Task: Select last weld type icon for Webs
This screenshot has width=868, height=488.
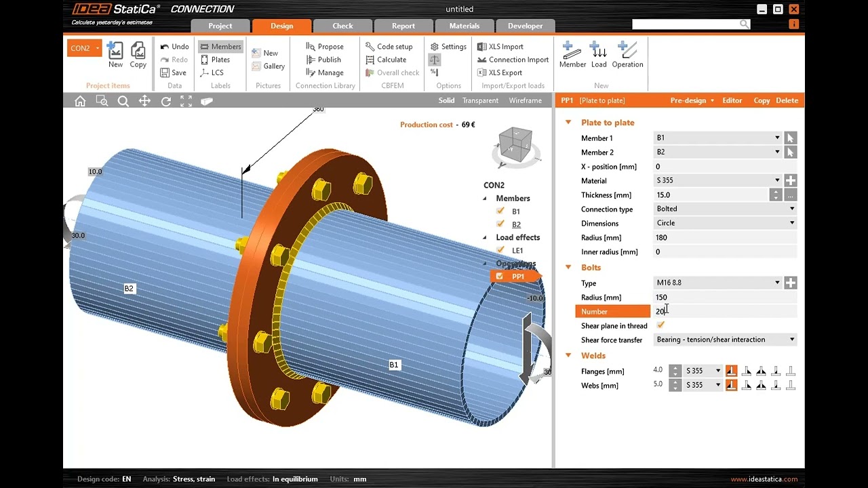Action: (x=790, y=385)
